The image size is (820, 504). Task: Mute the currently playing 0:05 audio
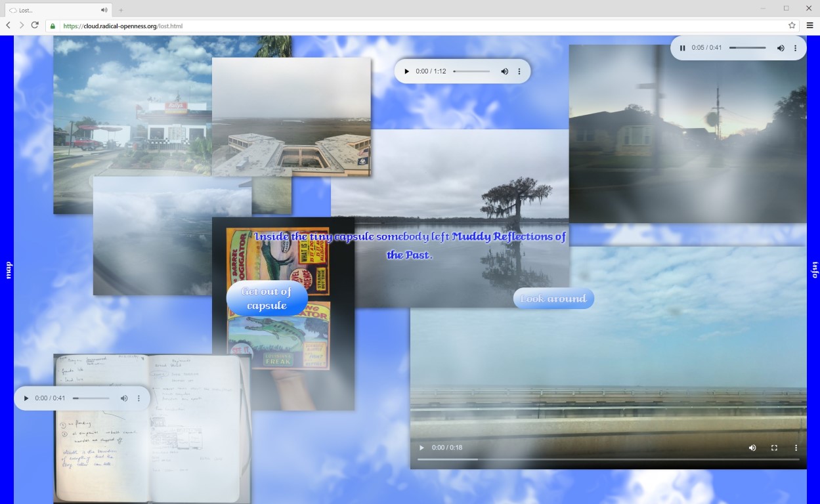coord(781,48)
